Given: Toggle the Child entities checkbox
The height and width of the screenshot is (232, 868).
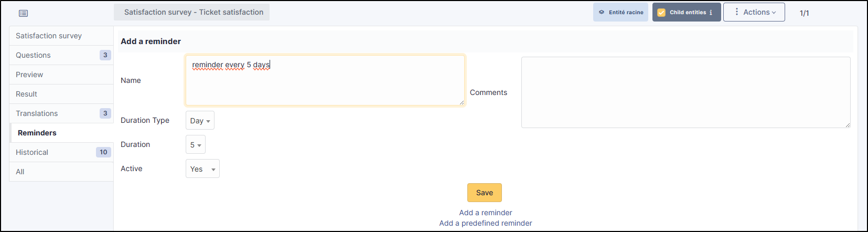Looking at the screenshot, I should click(661, 13).
